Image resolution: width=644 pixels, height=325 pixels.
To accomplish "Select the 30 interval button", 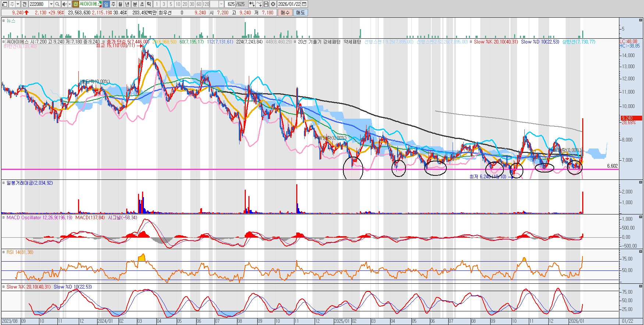I will [192, 4].
